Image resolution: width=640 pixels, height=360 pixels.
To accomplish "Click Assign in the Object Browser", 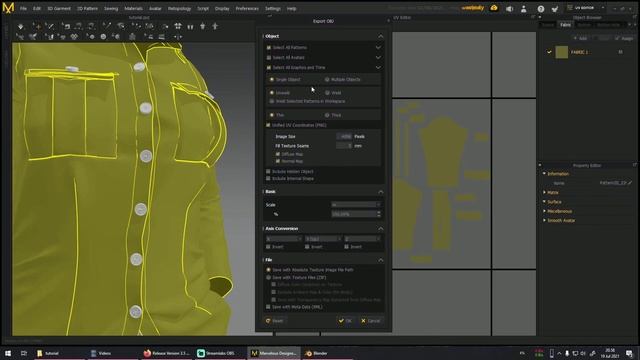I will pyautogui.click(x=624, y=38).
